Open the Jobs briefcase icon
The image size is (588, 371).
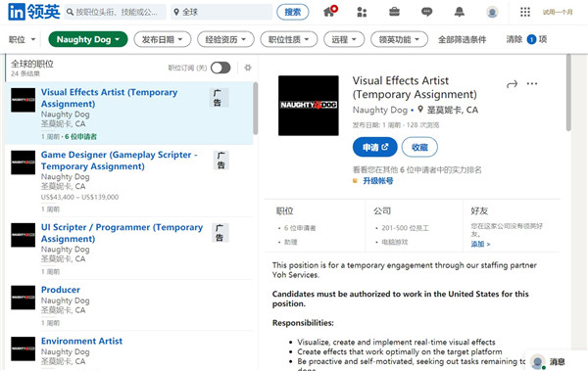pos(394,12)
